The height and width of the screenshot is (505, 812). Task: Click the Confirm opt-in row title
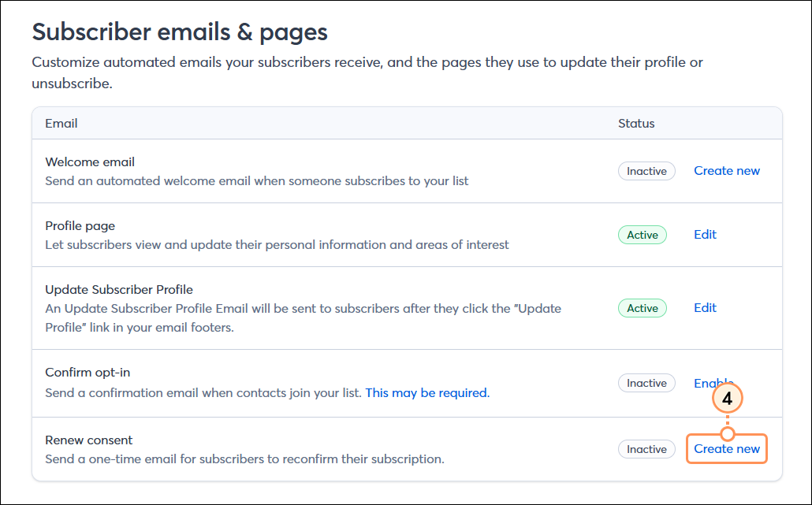pyautogui.click(x=88, y=372)
